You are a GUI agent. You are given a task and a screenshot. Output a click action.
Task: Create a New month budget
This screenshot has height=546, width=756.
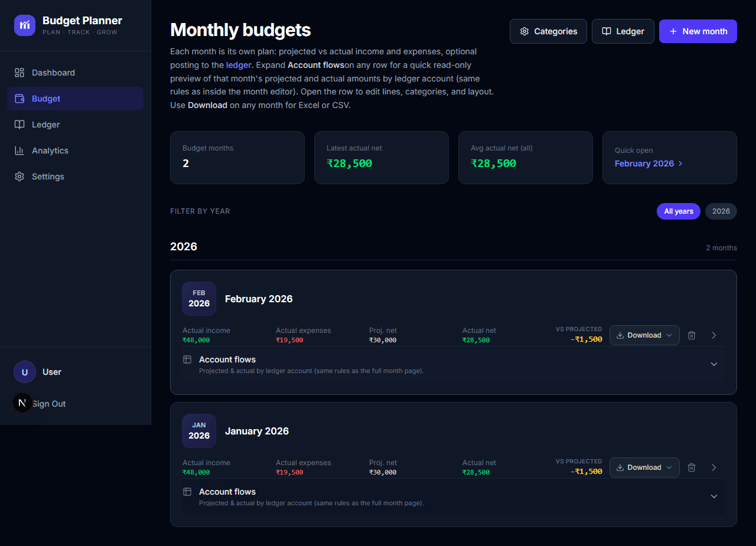(698, 31)
